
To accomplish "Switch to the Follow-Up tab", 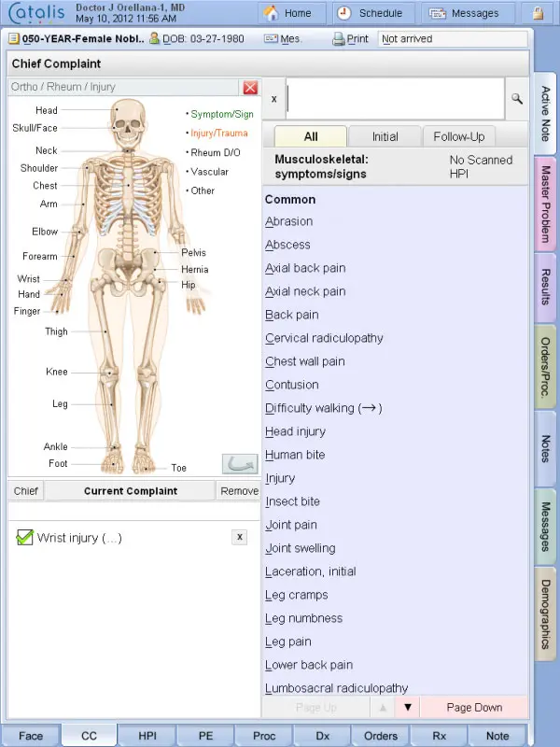I will (x=459, y=136).
